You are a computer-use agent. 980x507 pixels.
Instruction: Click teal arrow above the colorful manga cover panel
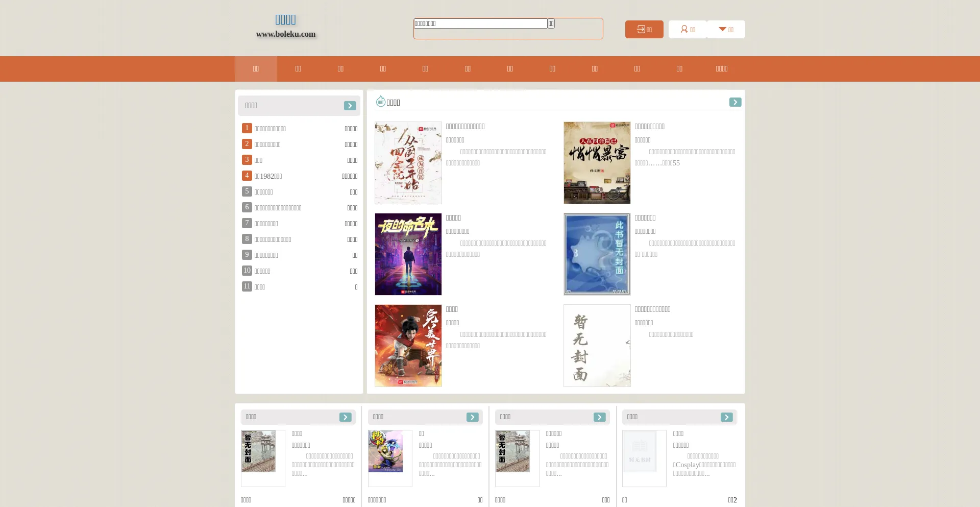coord(472,417)
